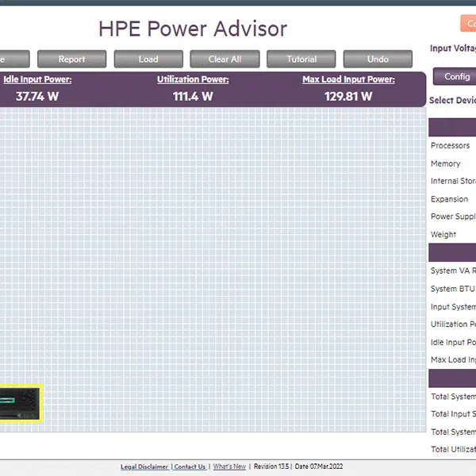Click the HPE Power Advisor title

click(x=193, y=29)
